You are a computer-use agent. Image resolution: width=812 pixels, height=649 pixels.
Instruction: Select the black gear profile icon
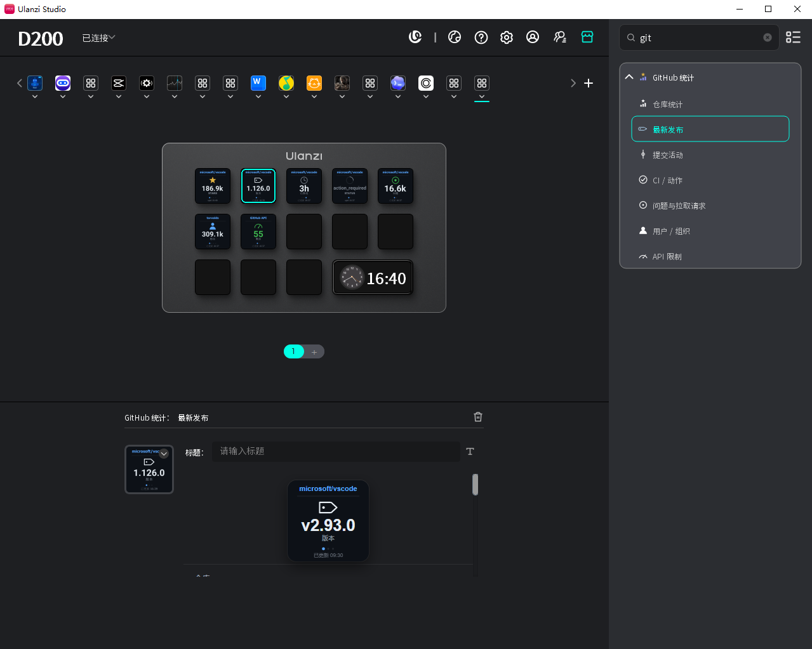point(147,83)
